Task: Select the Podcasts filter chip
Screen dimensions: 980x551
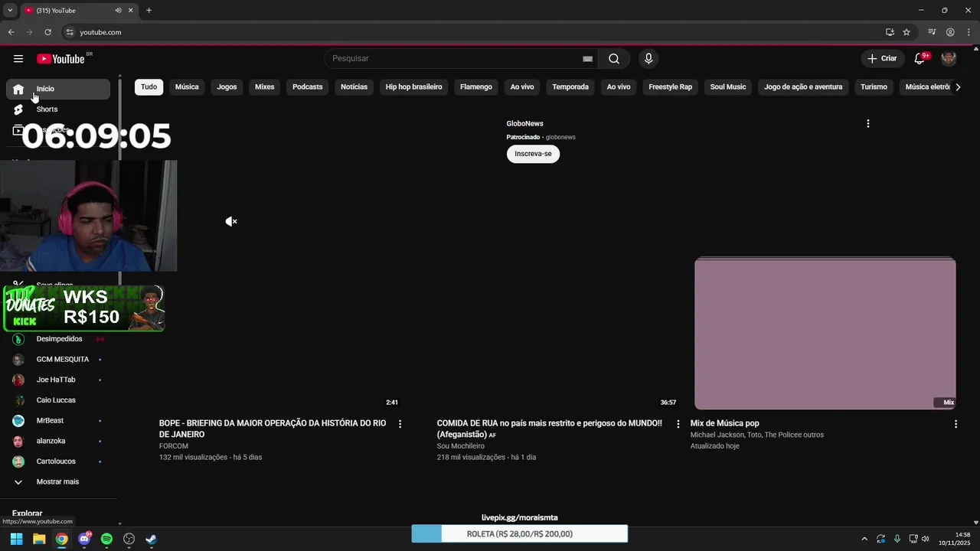Action: 308,87
